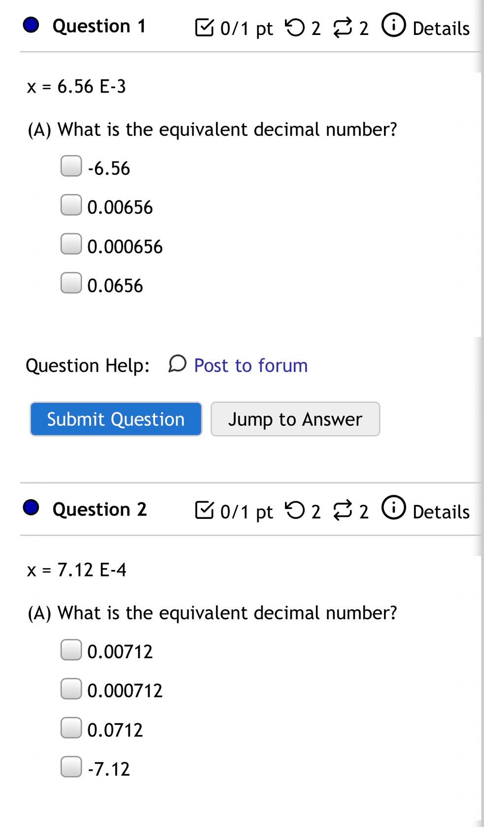Click the forum speech bubble icon
Viewport: 504px width, 827px height.
[x=177, y=364]
